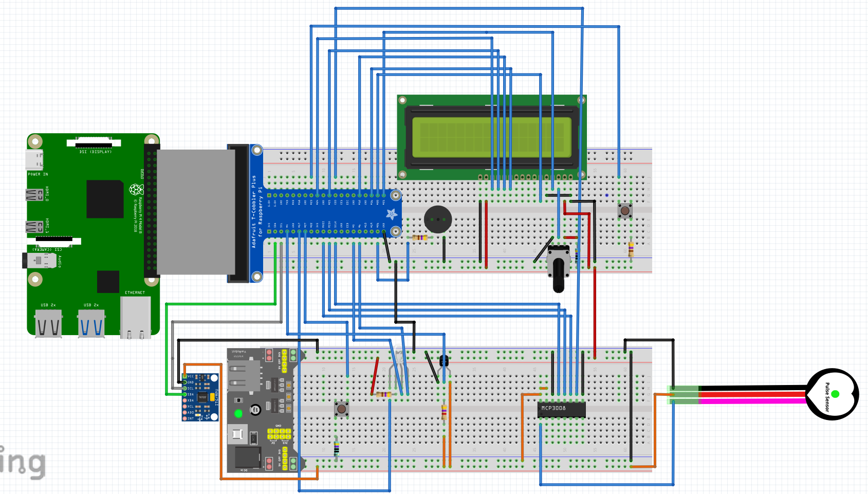Select the DSI display connector on Pi
This screenshot has width=868, height=494.
pyautogui.click(x=94, y=142)
